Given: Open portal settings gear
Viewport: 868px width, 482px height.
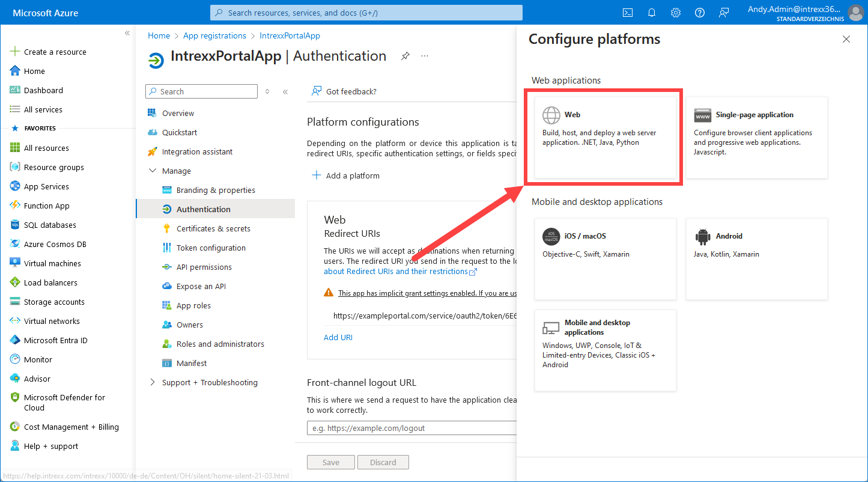Looking at the screenshot, I should tap(676, 13).
